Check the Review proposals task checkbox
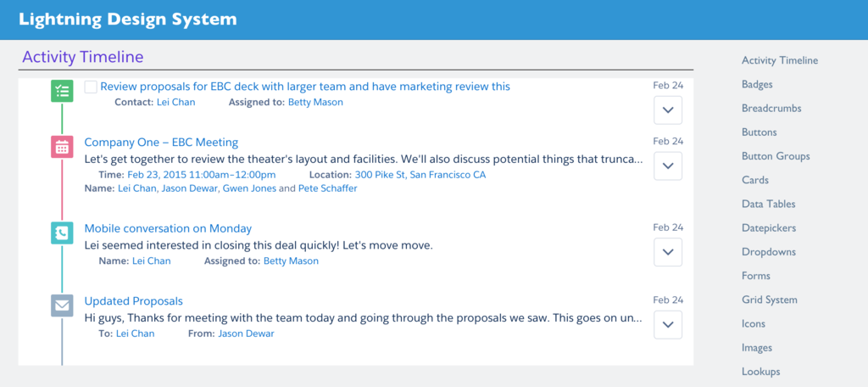868x387 pixels. click(x=91, y=87)
